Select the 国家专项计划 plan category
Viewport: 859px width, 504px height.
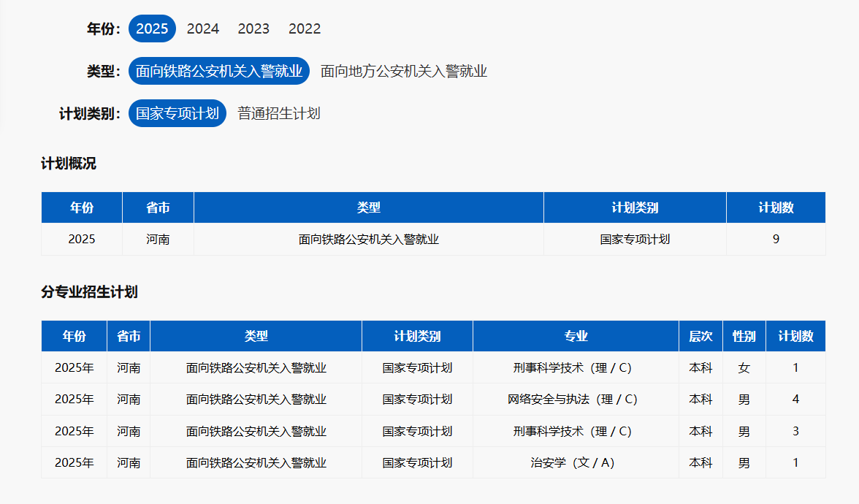(x=177, y=113)
